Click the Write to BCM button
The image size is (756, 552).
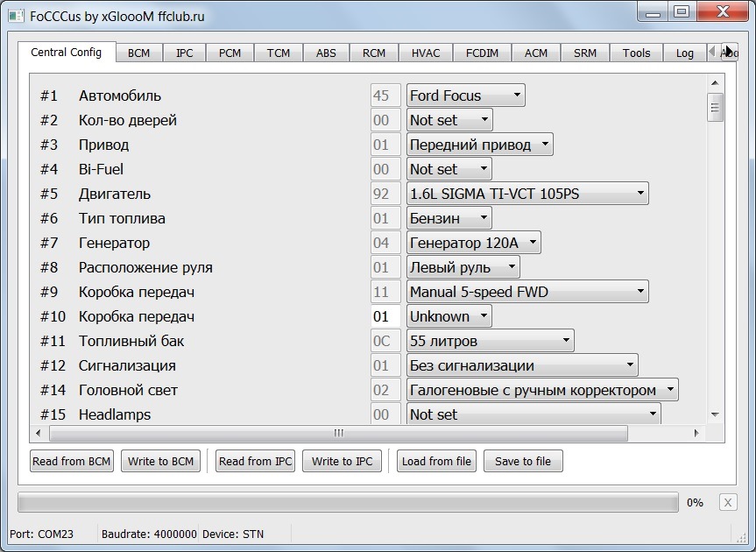click(160, 462)
